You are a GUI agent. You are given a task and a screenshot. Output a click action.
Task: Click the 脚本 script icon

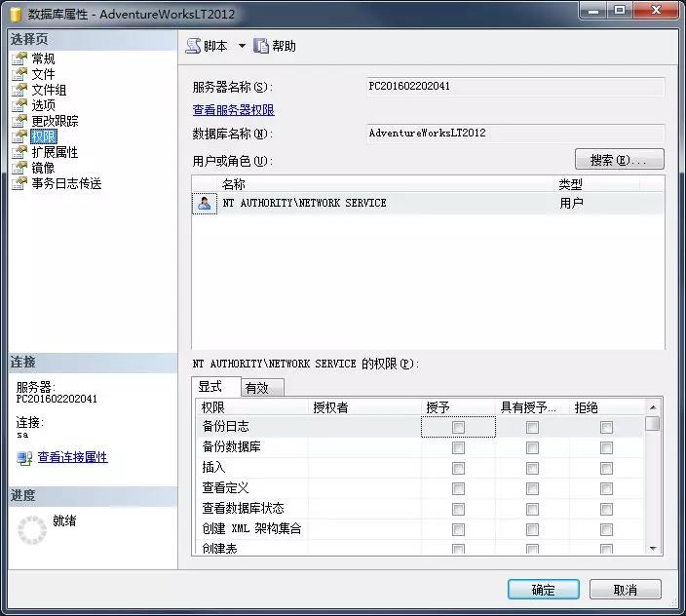(x=193, y=46)
